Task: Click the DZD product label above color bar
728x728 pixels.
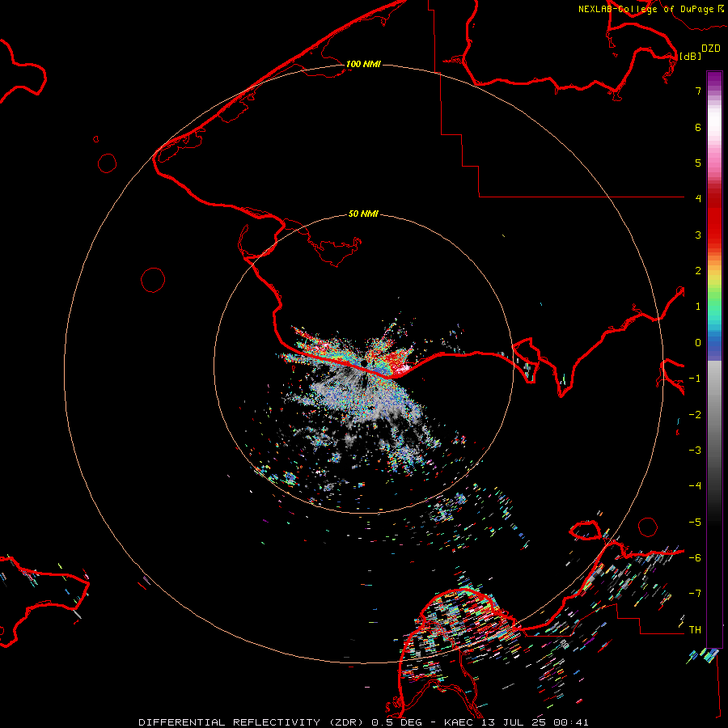Action: coord(711,49)
